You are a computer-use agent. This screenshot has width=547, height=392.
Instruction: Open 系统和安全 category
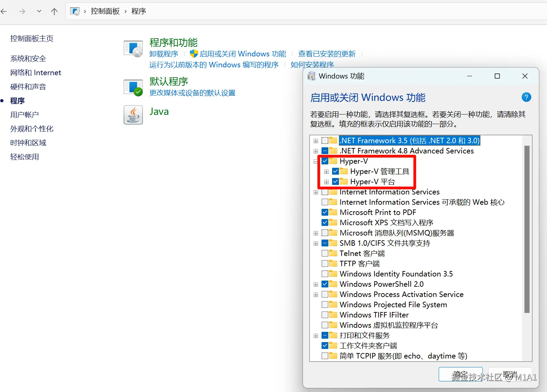tap(28, 59)
